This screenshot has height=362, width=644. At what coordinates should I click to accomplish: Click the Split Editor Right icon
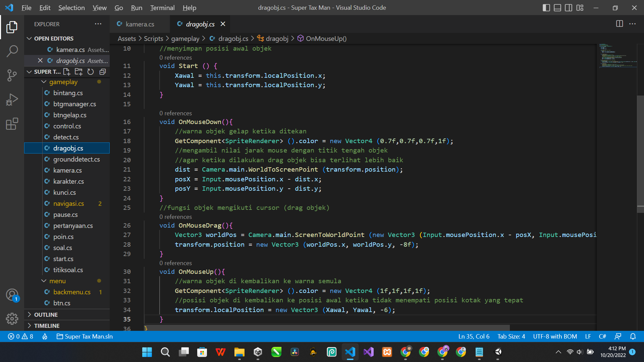[620, 24]
